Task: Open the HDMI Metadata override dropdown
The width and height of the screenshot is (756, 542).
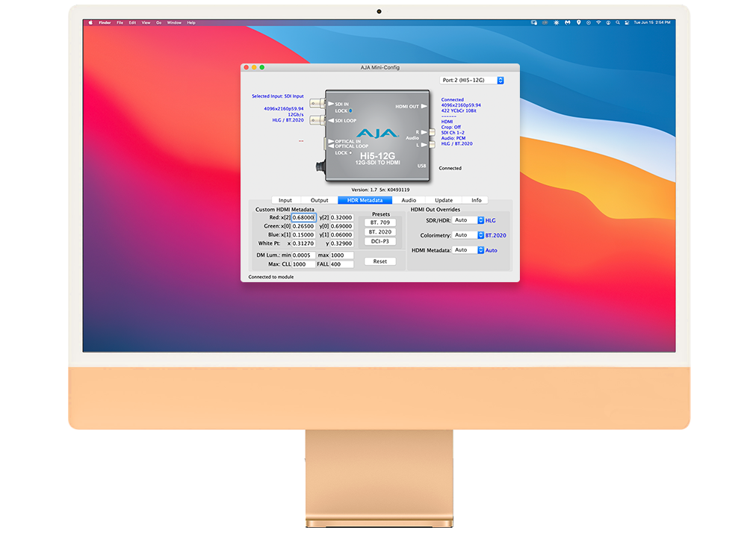Action: (x=468, y=250)
